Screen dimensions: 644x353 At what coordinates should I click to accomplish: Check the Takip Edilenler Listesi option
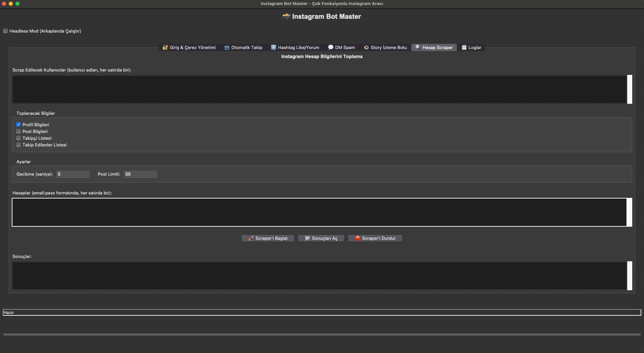pos(18,145)
